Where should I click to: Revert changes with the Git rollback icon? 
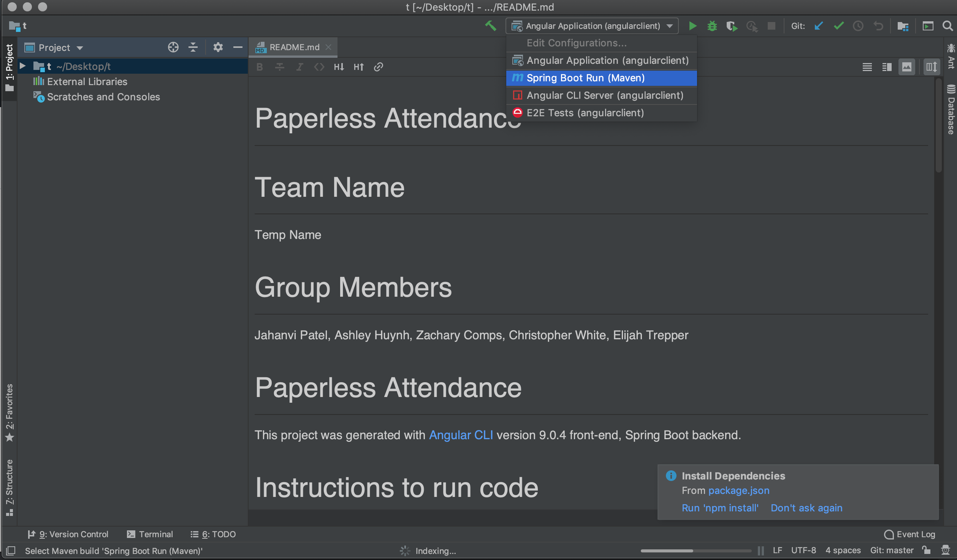pyautogui.click(x=878, y=26)
